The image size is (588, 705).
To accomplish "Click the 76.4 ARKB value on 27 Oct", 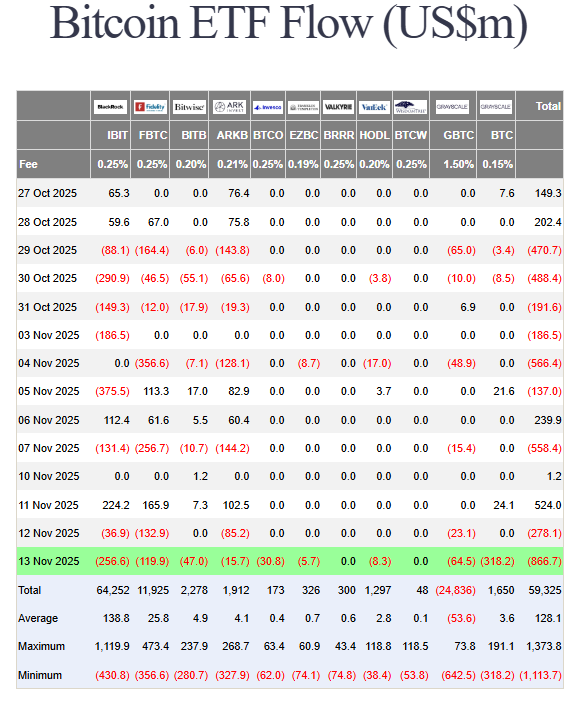I will pyautogui.click(x=239, y=193).
